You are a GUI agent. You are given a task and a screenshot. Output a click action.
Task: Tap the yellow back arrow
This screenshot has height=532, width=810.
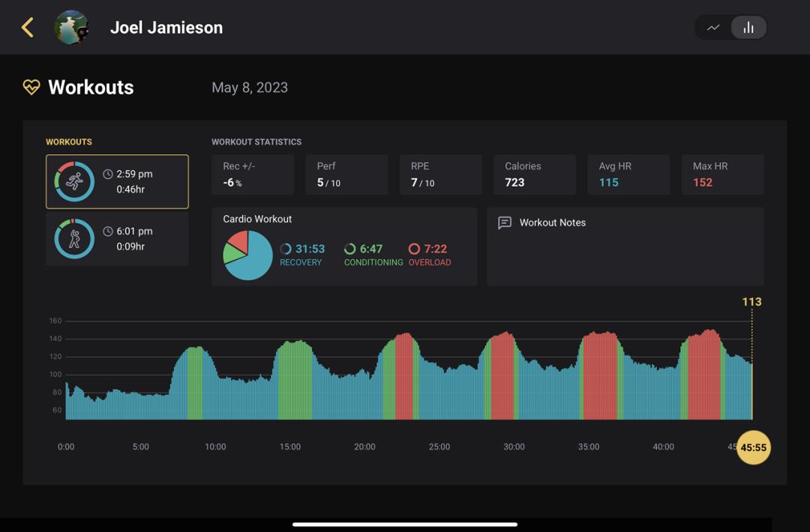pos(28,28)
